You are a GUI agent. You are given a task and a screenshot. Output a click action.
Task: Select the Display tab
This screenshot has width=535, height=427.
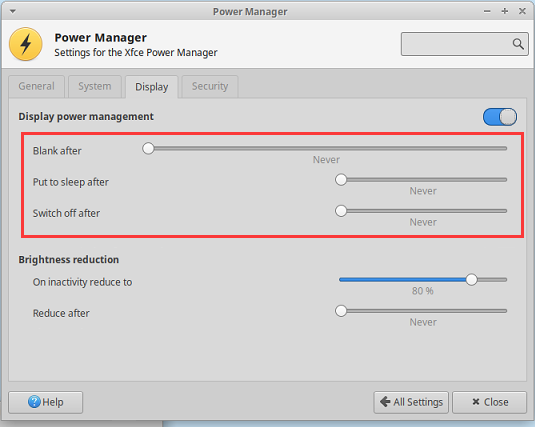click(x=151, y=87)
